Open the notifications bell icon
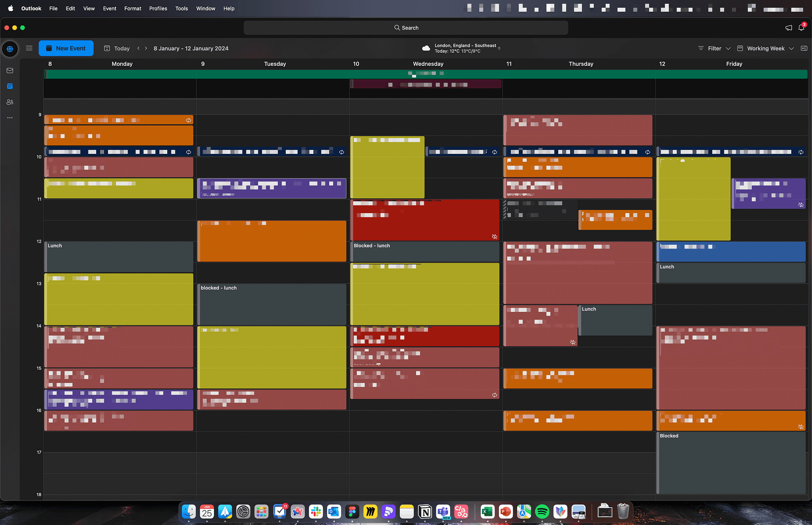 tap(801, 28)
